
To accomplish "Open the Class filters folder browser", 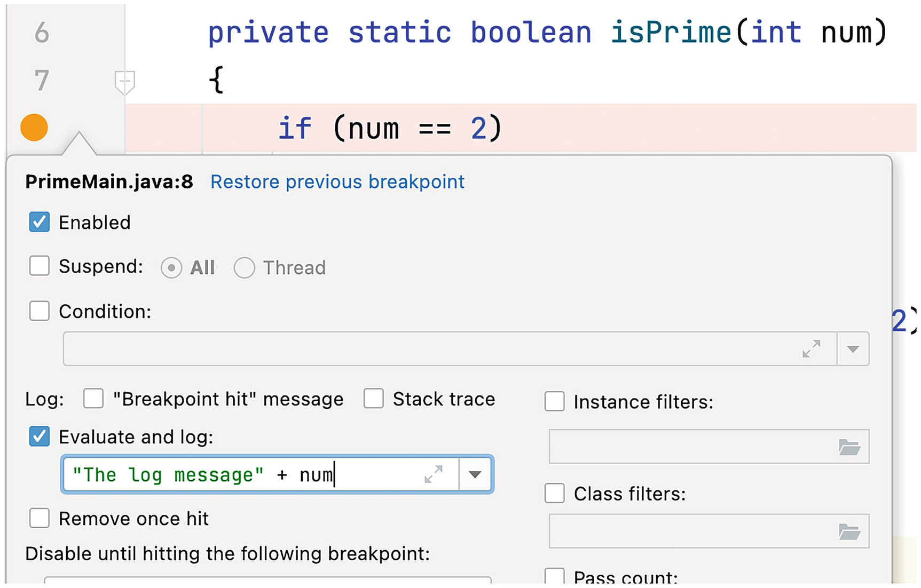I will [x=849, y=532].
